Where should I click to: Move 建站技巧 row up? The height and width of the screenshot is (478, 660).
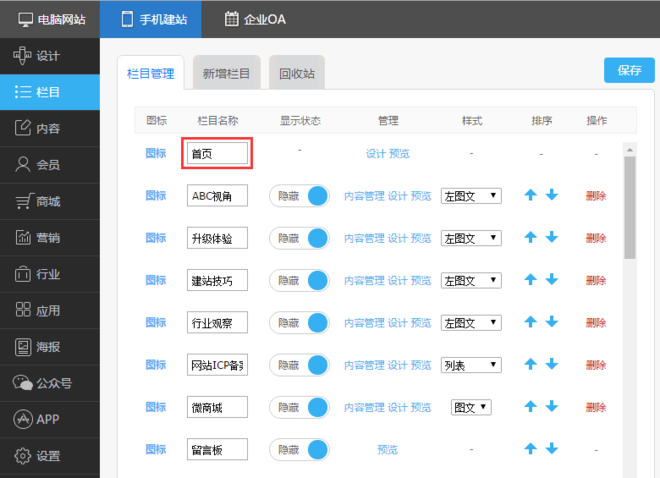pos(530,279)
